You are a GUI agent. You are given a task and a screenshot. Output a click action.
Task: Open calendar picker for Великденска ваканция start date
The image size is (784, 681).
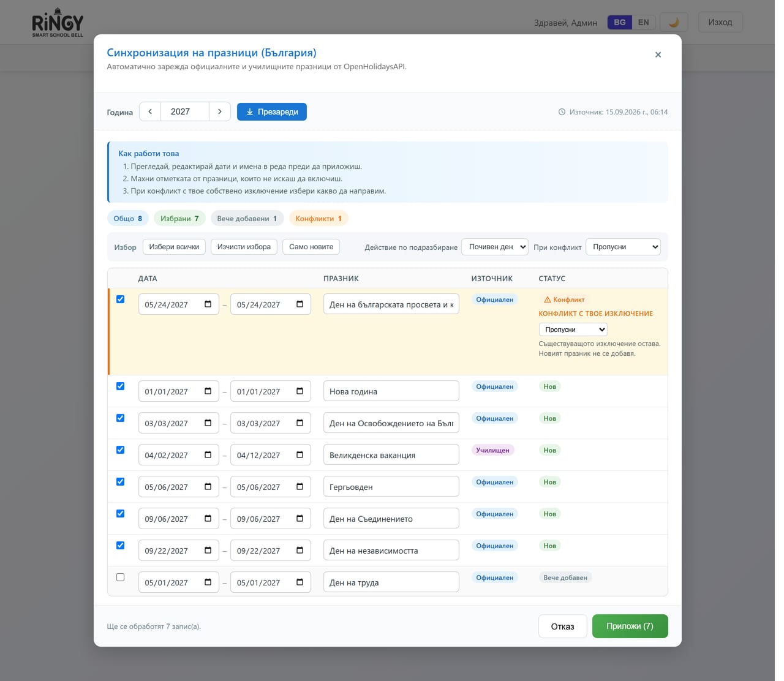click(208, 455)
